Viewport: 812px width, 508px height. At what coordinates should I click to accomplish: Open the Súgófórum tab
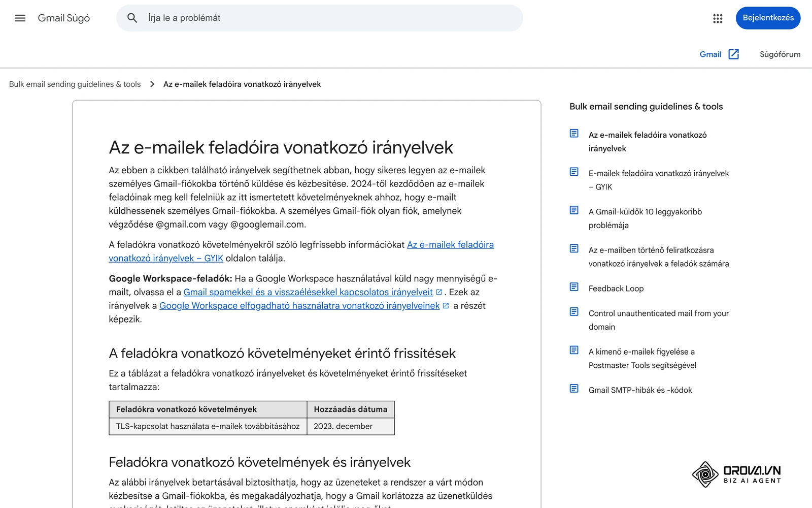pyautogui.click(x=780, y=54)
